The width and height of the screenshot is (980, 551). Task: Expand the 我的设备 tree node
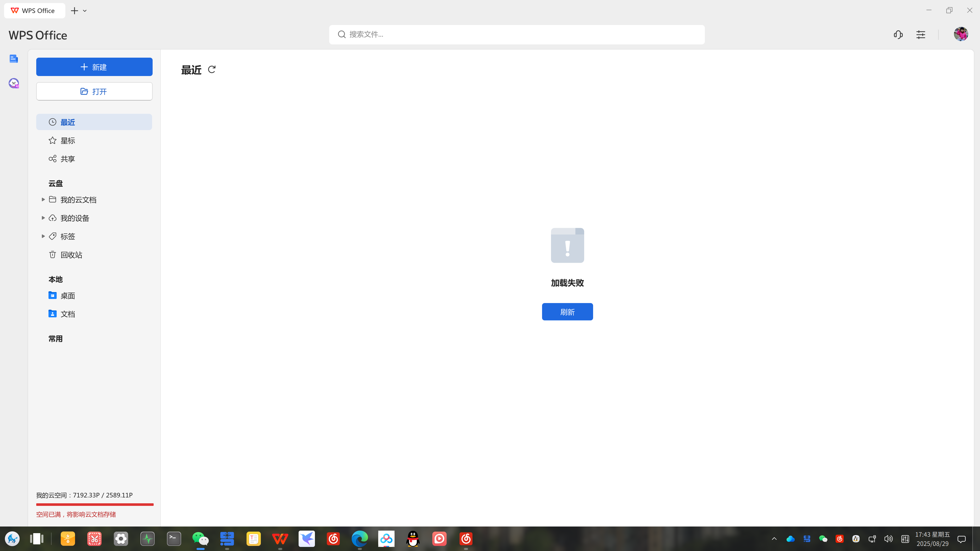(43, 218)
